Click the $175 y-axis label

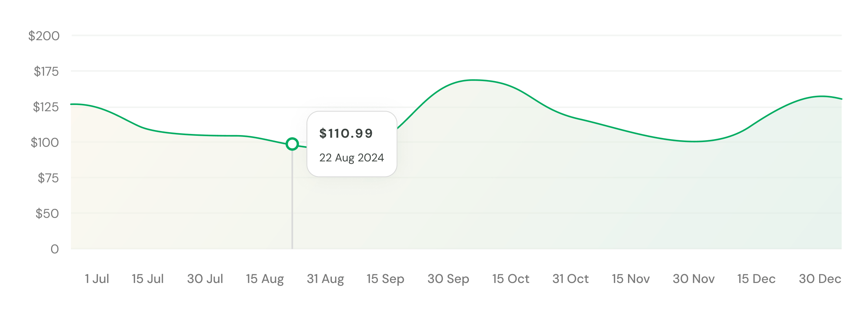(x=46, y=71)
